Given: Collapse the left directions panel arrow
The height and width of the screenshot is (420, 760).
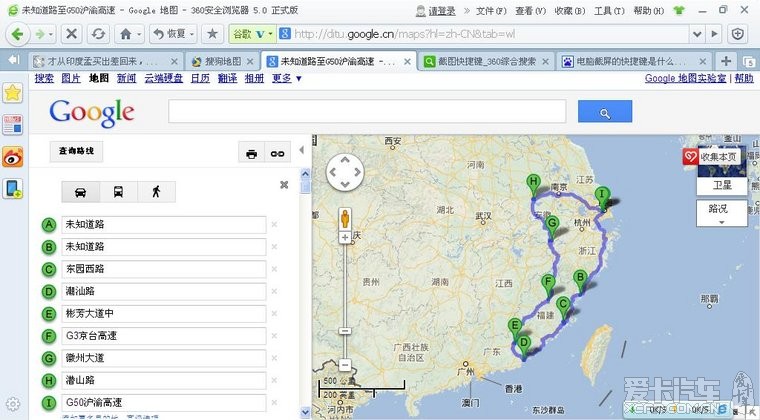Looking at the screenshot, I should tap(301, 150).
